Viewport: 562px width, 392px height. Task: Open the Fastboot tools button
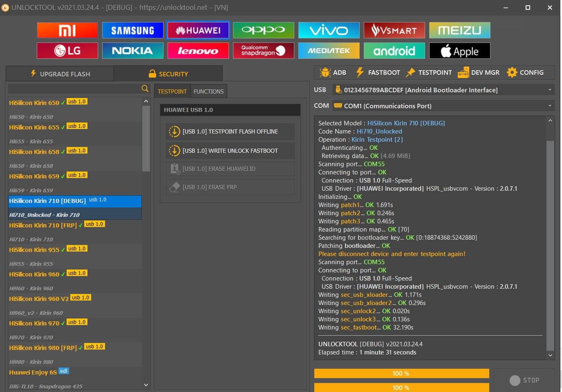(378, 73)
